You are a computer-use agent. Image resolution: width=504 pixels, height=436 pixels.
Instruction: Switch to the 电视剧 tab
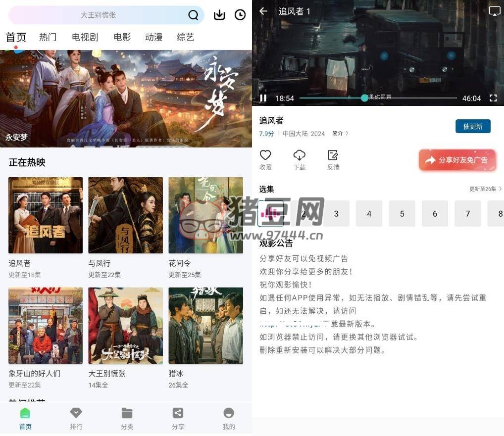[x=85, y=37]
